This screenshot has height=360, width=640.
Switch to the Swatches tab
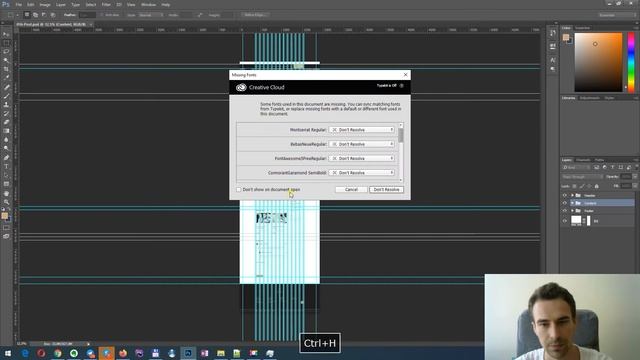pos(582,28)
